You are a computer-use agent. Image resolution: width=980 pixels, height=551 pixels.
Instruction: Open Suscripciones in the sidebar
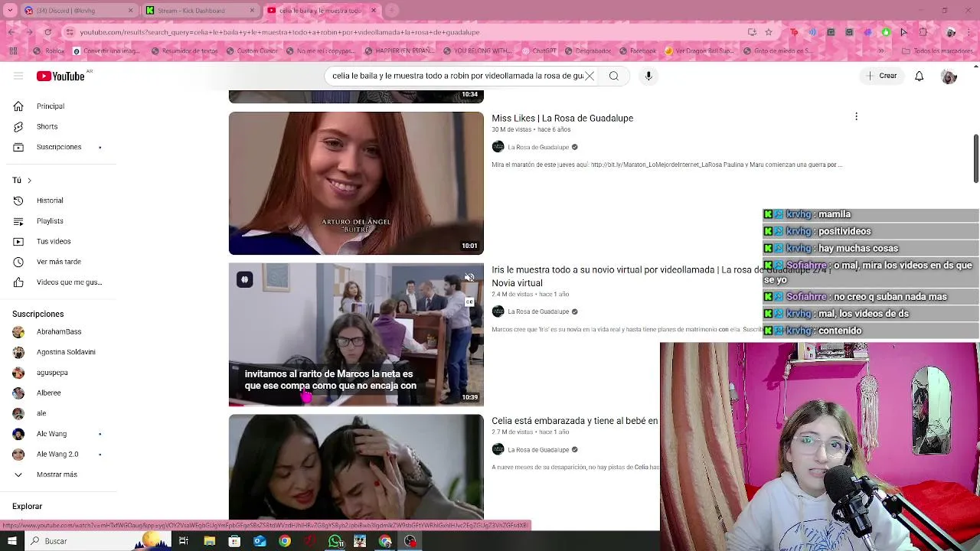(57, 147)
